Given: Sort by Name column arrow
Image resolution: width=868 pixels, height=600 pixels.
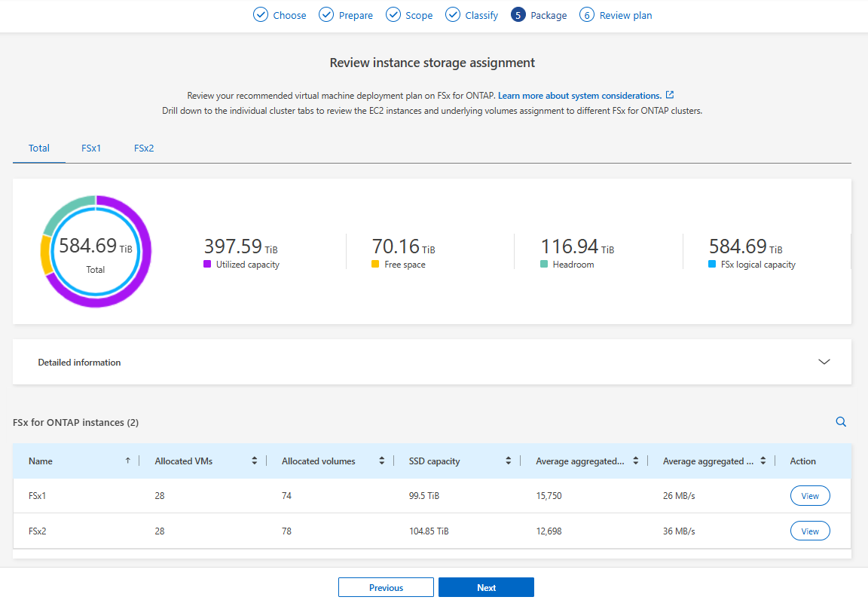Looking at the screenshot, I should pyautogui.click(x=127, y=461).
